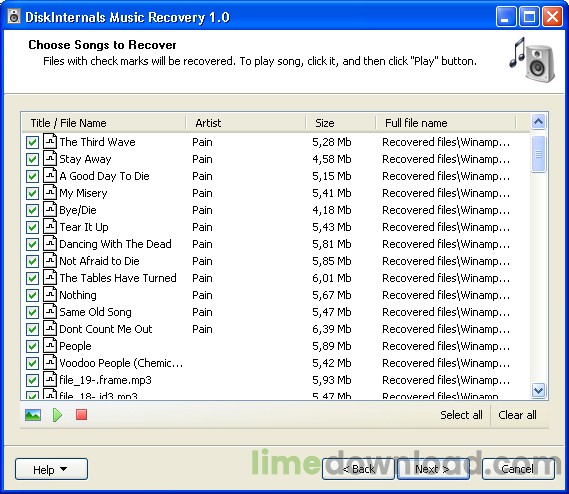Viewport: 569px width, 494px height.
Task: Uncheck the file_19-.frame.mp3 checkbox
Action: [32, 381]
